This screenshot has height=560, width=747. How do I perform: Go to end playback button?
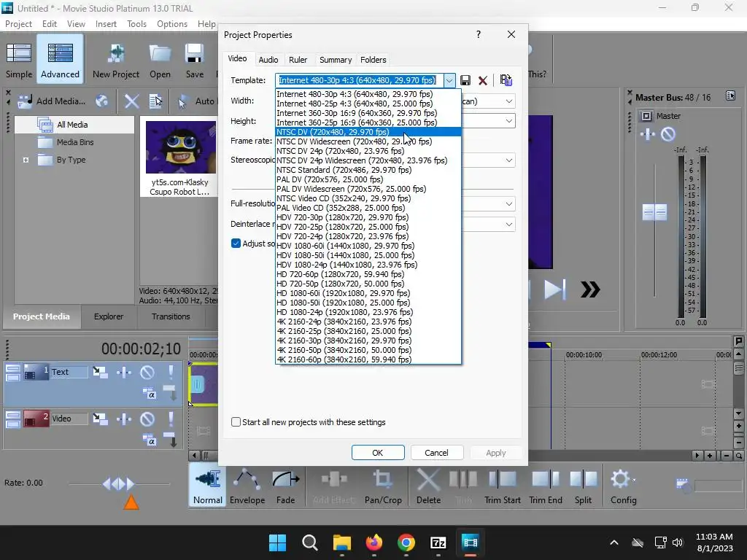tap(555, 289)
